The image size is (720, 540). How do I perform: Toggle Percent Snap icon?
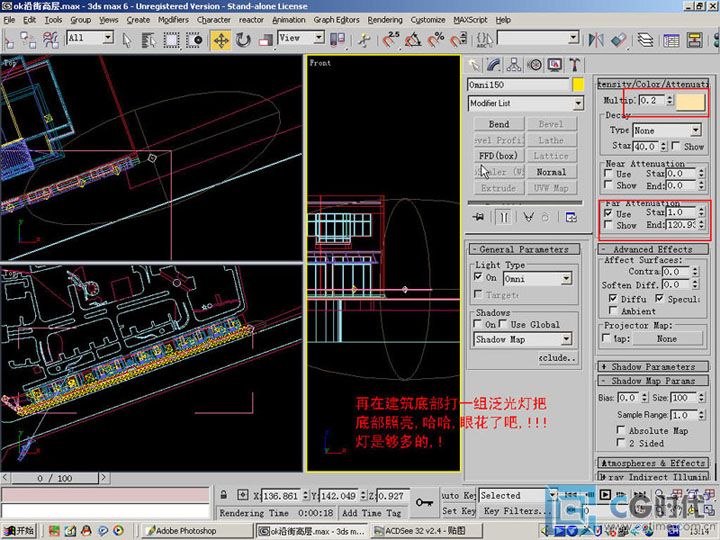point(436,40)
